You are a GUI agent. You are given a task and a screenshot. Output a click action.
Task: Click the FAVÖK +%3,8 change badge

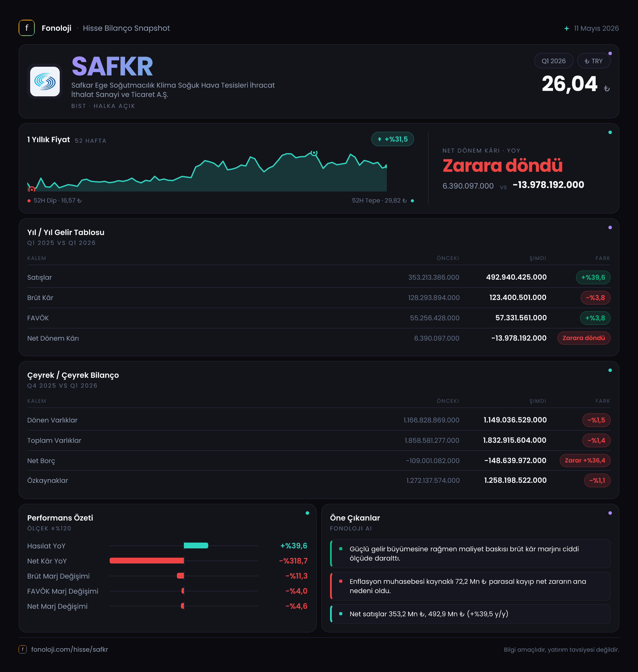595,318
